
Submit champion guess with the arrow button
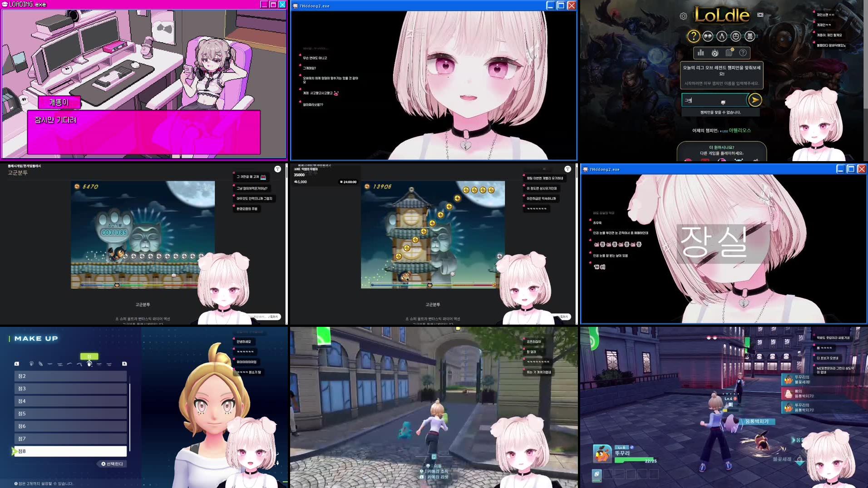click(755, 100)
